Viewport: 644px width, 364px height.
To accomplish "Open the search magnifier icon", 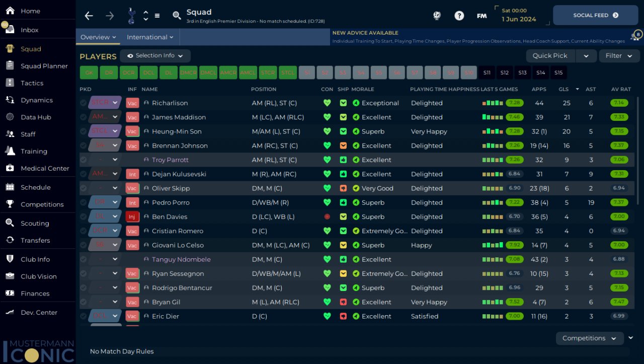I will [177, 16].
